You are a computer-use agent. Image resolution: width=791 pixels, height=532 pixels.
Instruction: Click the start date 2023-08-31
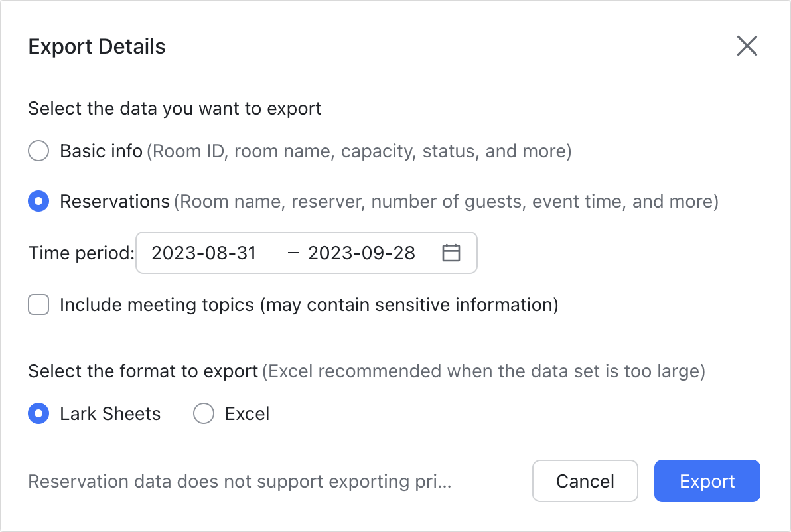204,253
